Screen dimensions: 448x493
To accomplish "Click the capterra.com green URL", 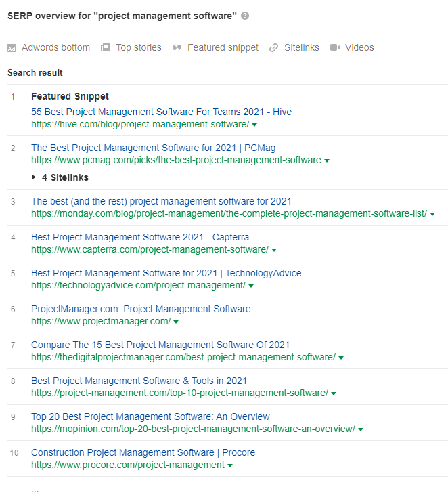I will 150,249.
